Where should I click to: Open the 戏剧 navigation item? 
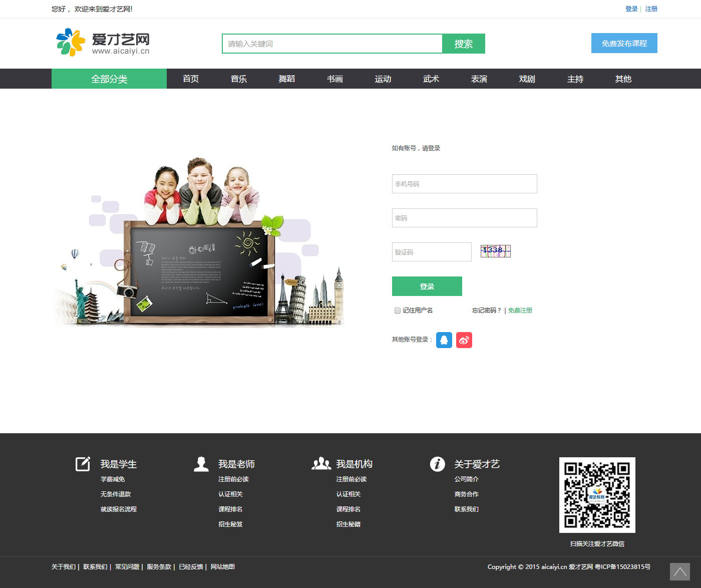527,79
